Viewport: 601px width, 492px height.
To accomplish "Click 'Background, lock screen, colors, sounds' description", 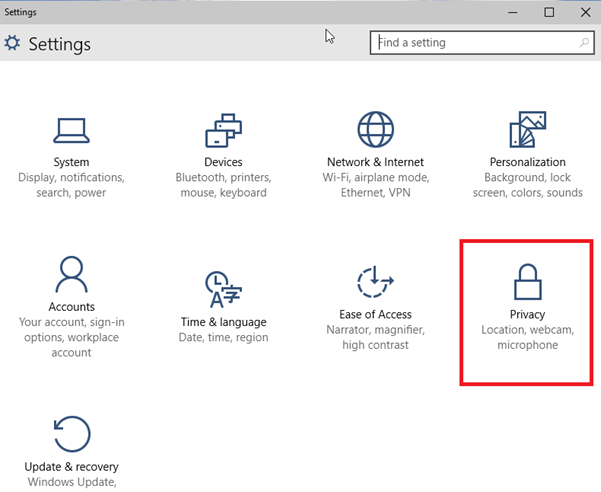I will coord(527,185).
